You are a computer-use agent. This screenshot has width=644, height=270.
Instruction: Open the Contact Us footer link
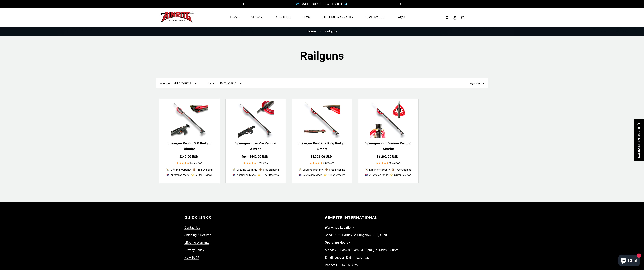tap(192, 227)
